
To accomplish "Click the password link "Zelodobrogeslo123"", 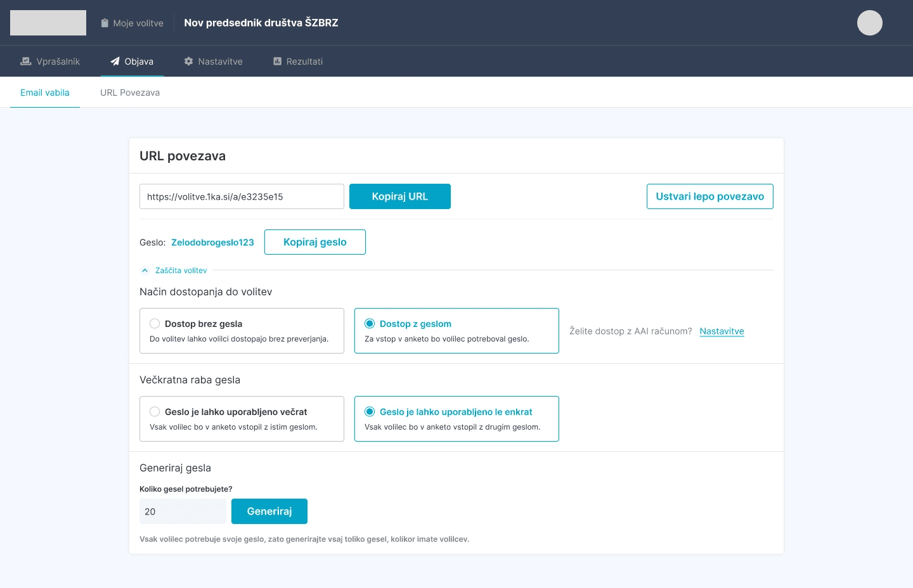I will coord(212,241).
